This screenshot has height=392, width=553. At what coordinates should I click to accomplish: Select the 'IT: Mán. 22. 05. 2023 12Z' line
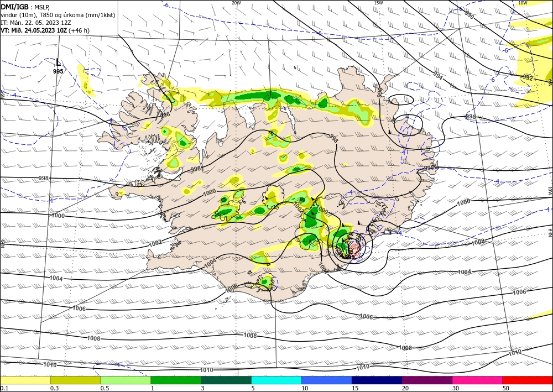[x=36, y=23]
